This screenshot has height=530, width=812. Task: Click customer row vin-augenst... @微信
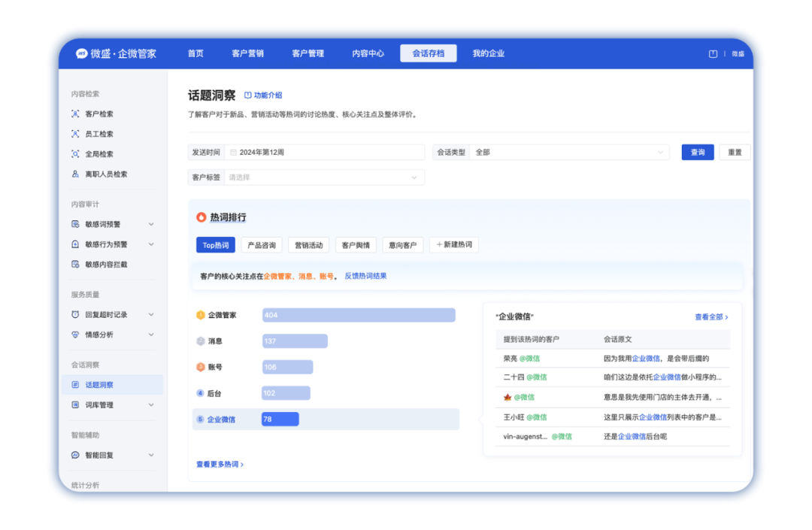click(613, 437)
